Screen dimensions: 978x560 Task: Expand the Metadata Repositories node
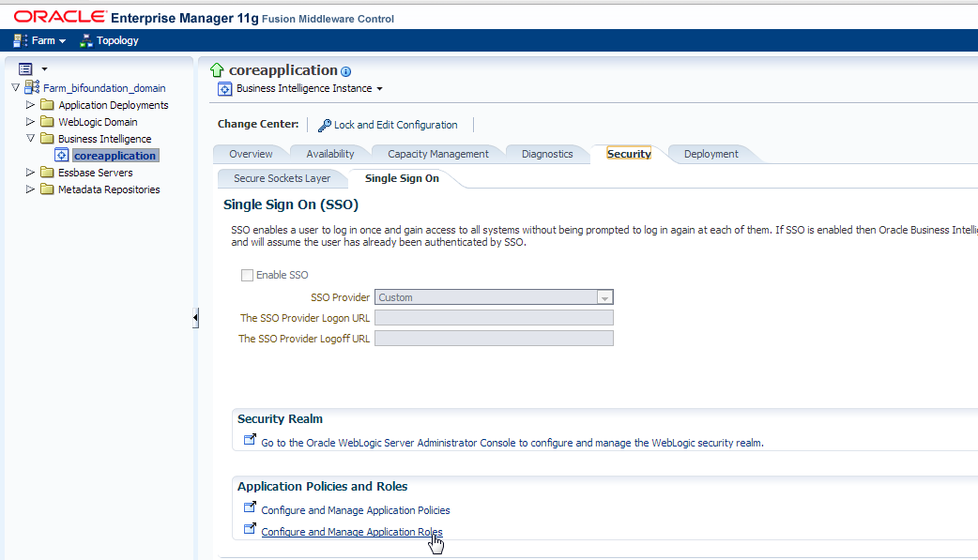pyautogui.click(x=30, y=189)
